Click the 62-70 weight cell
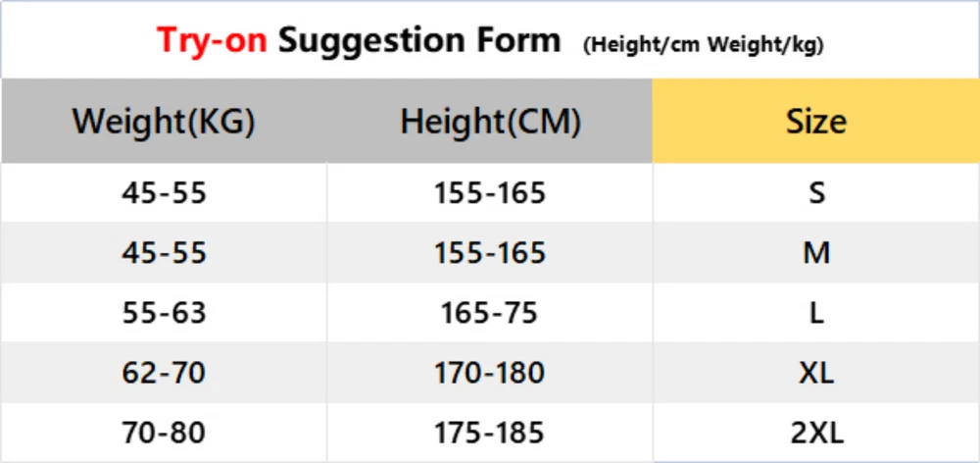 pyautogui.click(x=164, y=373)
